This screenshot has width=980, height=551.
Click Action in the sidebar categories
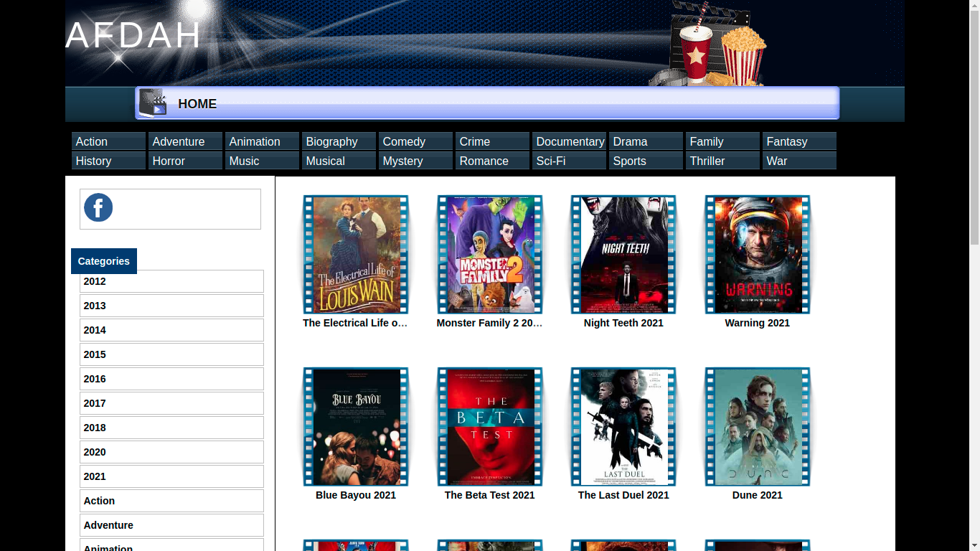click(171, 501)
